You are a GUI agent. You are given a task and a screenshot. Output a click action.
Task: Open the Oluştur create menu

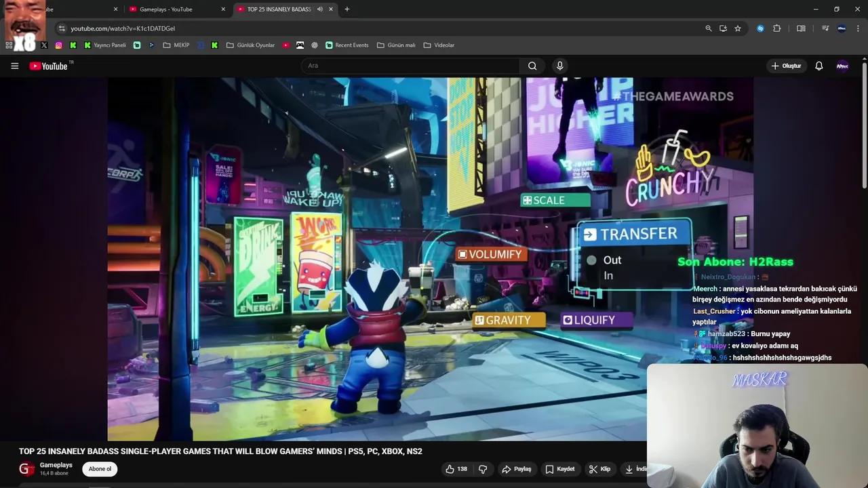coord(786,66)
